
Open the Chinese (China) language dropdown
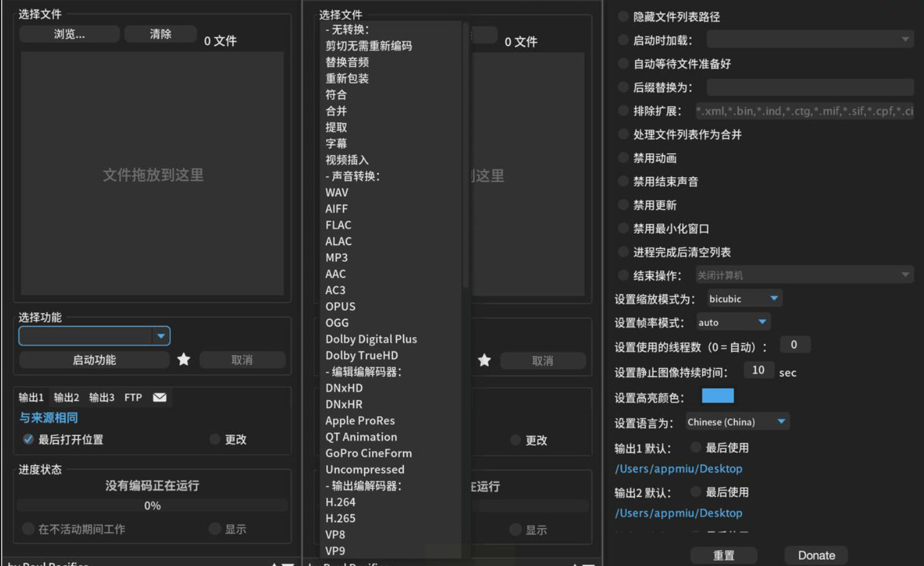point(737,422)
